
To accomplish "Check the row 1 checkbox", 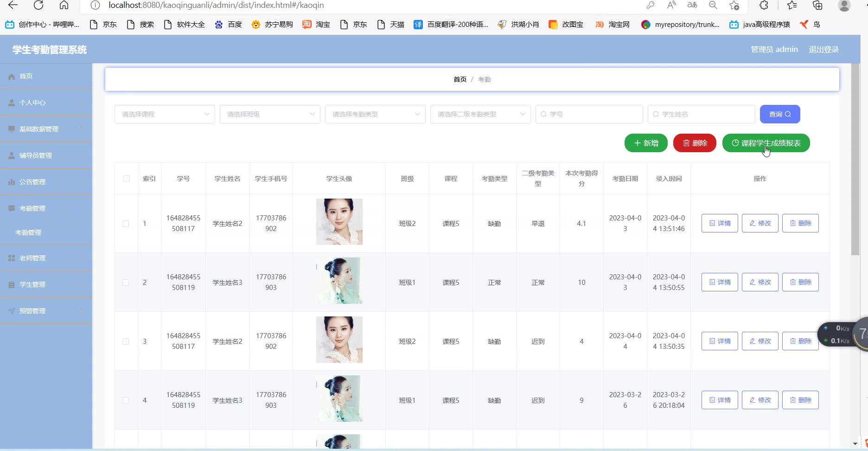I will pos(126,224).
